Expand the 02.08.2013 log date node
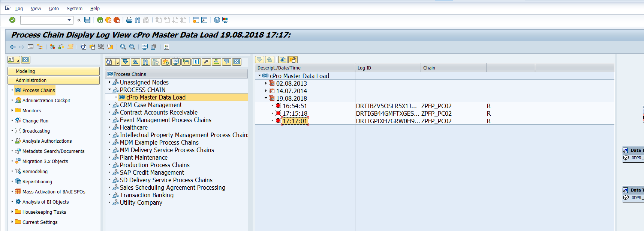The image size is (644, 231). click(x=266, y=83)
